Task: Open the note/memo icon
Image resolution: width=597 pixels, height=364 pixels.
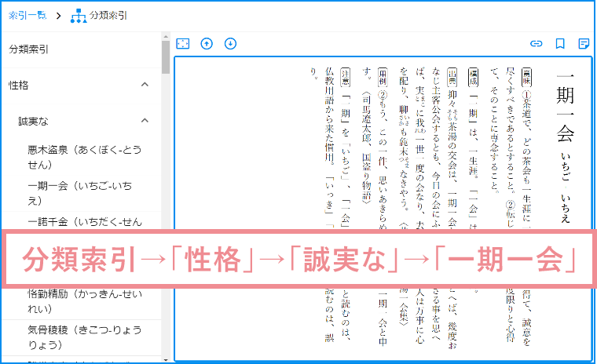Action: coord(584,44)
